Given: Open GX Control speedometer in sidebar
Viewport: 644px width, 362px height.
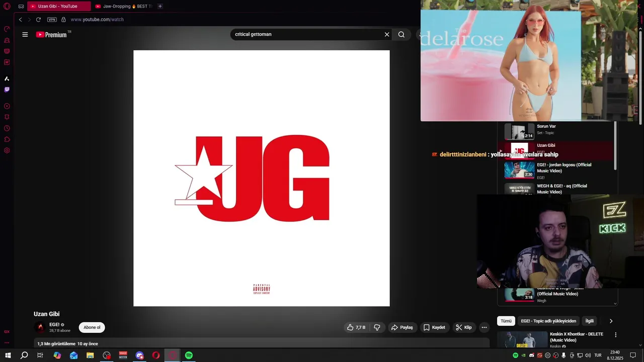Looking at the screenshot, I should [7, 29].
